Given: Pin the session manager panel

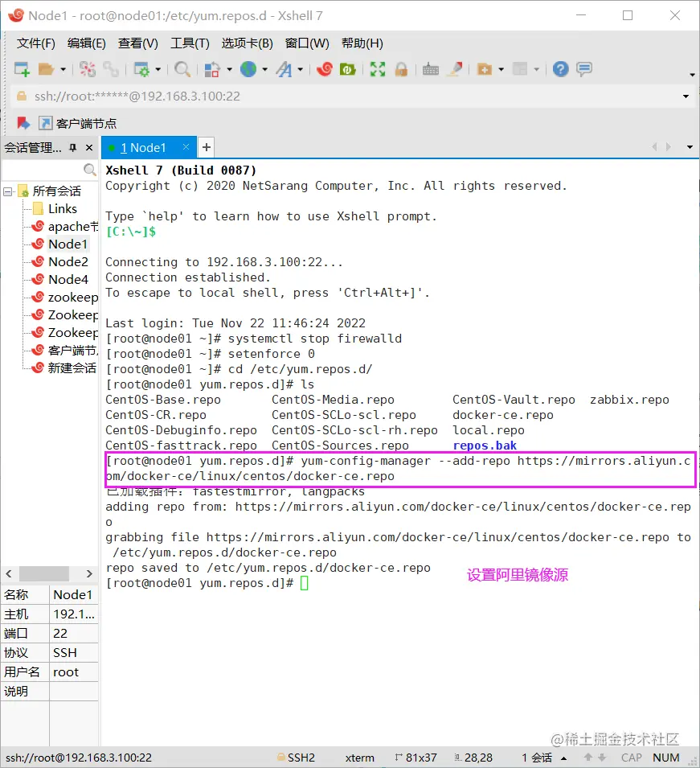Looking at the screenshot, I should (73, 147).
